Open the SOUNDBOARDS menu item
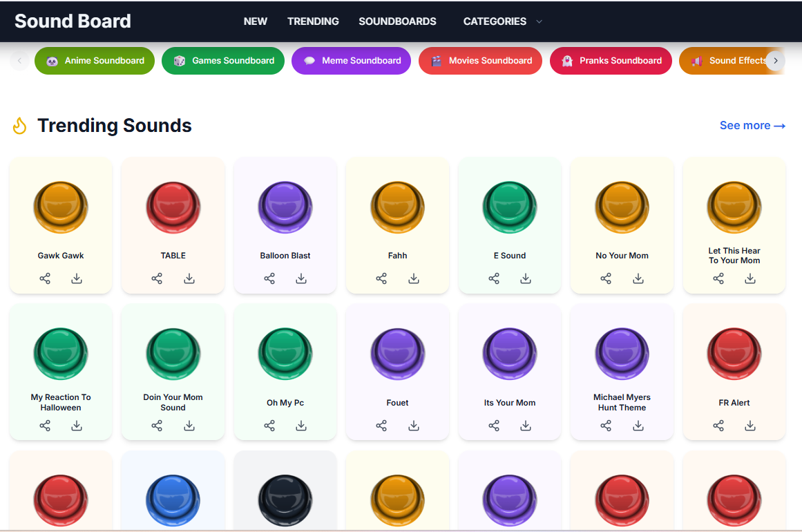The width and height of the screenshot is (802, 532). coord(397,21)
